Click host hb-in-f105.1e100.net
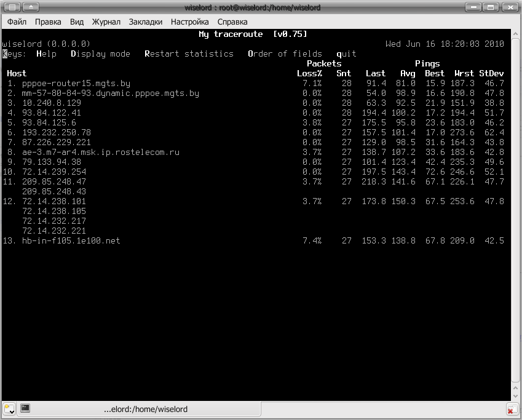This screenshot has height=420, width=522. click(x=71, y=240)
